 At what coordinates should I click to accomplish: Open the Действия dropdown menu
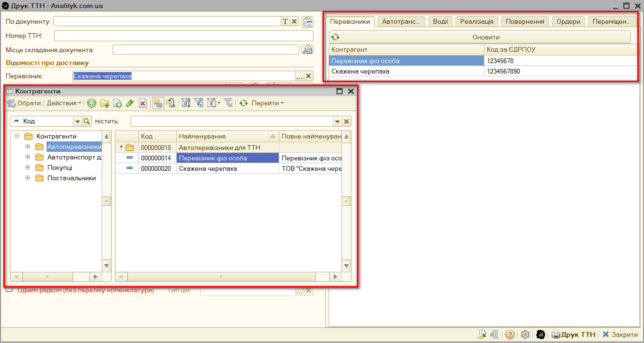64,103
